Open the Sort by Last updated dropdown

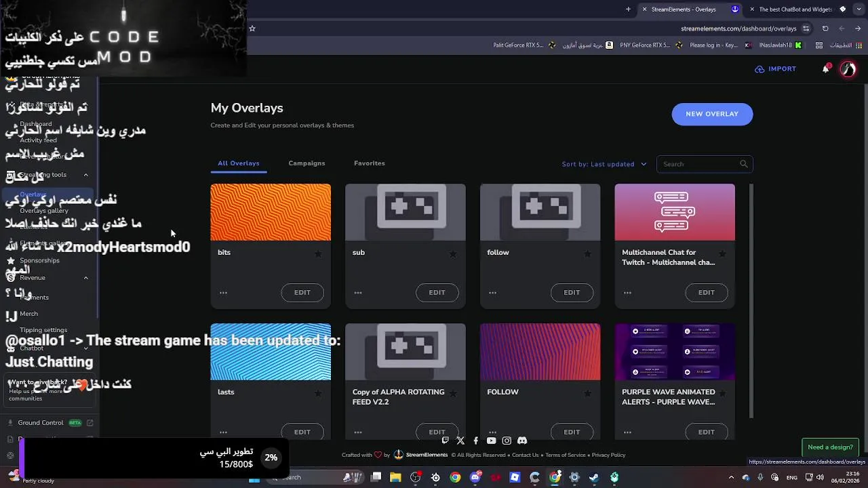[604, 164]
